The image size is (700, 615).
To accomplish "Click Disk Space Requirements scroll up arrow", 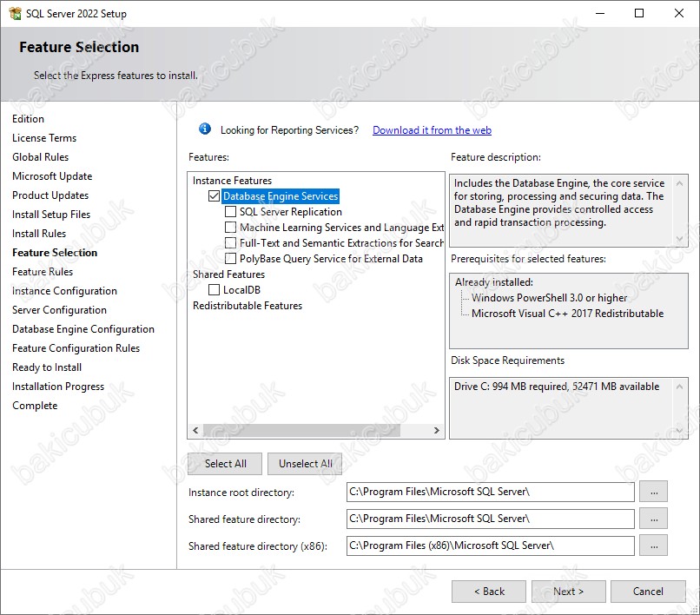I will click(x=679, y=387).
